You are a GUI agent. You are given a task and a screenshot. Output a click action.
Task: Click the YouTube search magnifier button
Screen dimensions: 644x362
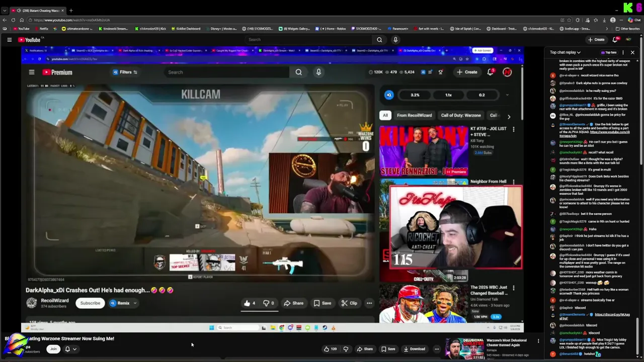379,40
